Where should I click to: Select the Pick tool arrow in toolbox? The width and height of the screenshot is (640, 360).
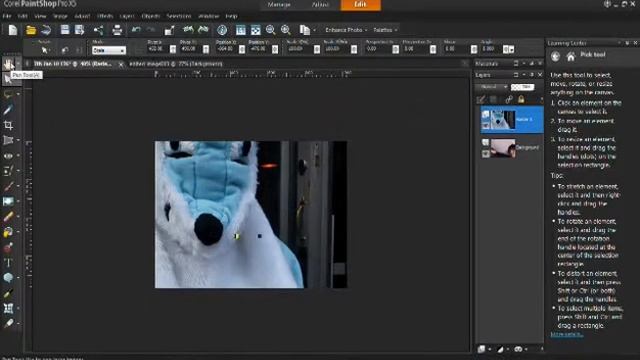pos(8,79)
